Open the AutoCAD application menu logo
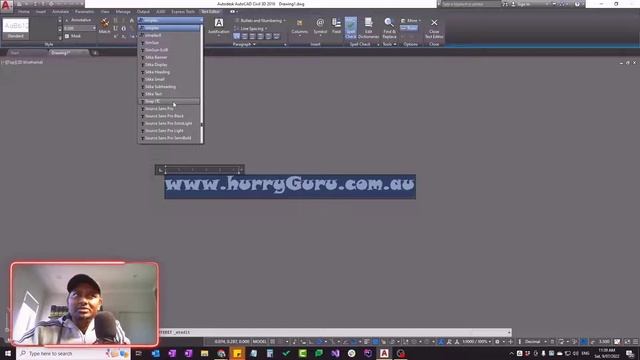 pyautogui.click(x=6, y=5)
